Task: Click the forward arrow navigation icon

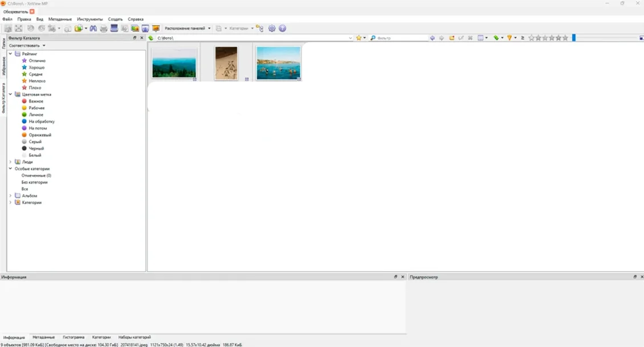Action: tap(442, 38)
